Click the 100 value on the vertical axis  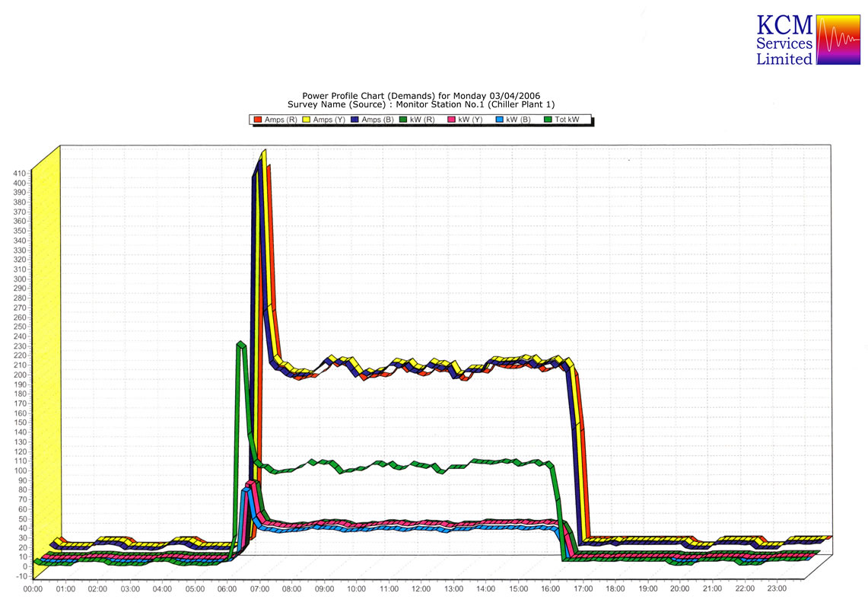pyautogui.click(x=20, y=471)
